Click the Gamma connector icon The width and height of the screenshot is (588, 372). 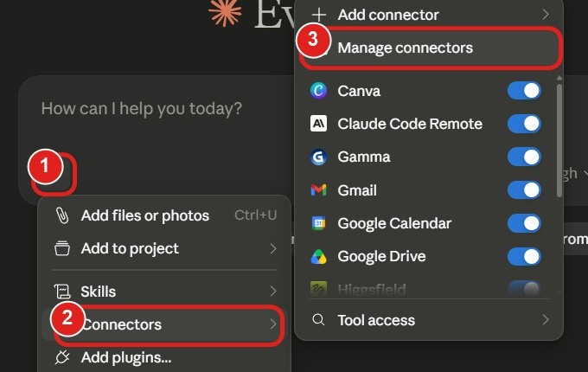point(318,157)
